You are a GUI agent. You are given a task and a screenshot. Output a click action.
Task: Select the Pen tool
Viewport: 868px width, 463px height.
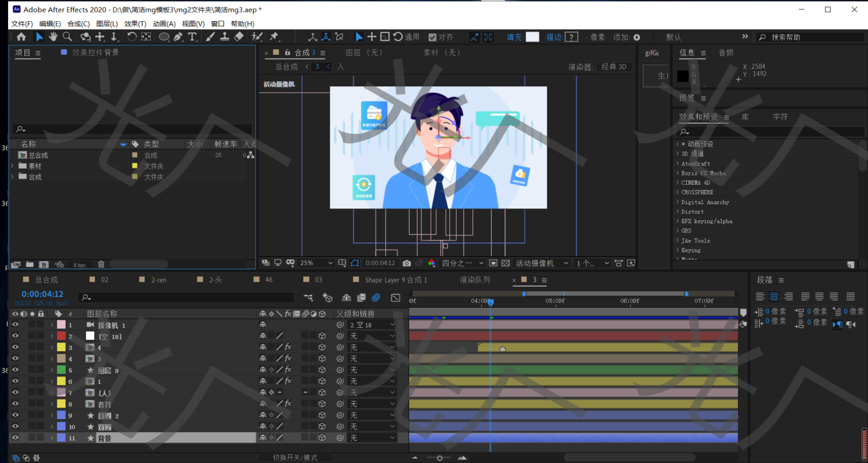click(178, 37)
